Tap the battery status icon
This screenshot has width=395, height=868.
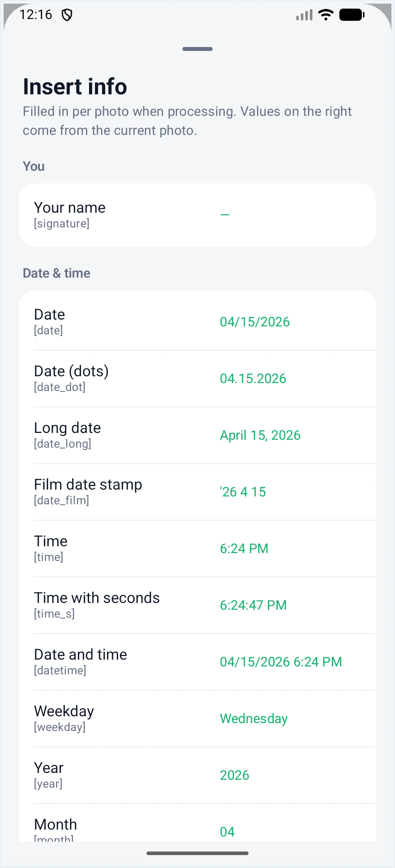(352, 15)
